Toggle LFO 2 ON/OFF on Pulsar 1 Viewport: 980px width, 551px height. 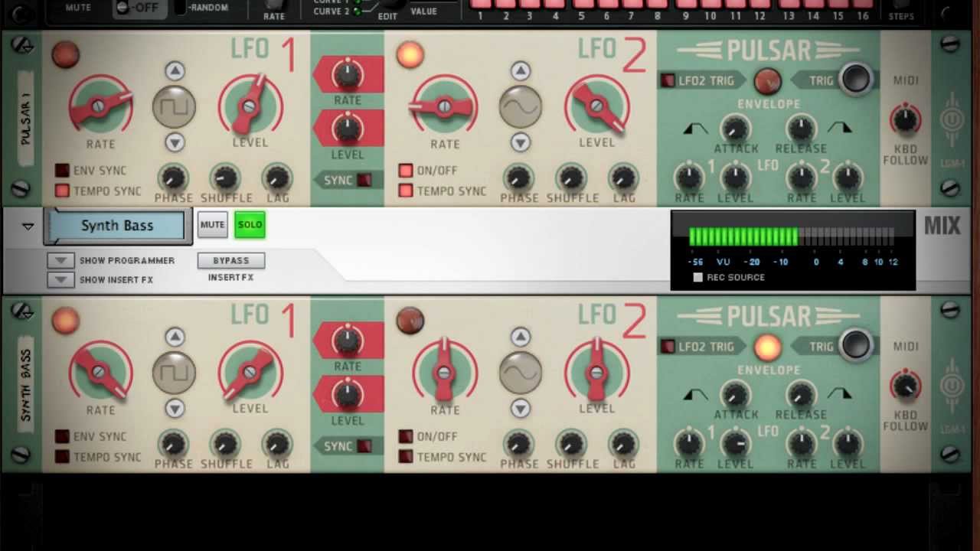click(x=406, y=171)
